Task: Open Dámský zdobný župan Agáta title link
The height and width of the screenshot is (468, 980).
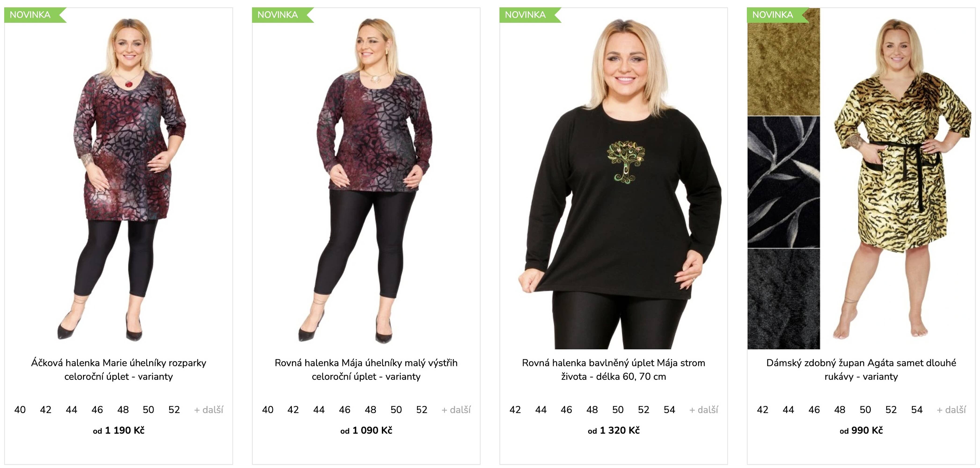Action: (861, 369)
